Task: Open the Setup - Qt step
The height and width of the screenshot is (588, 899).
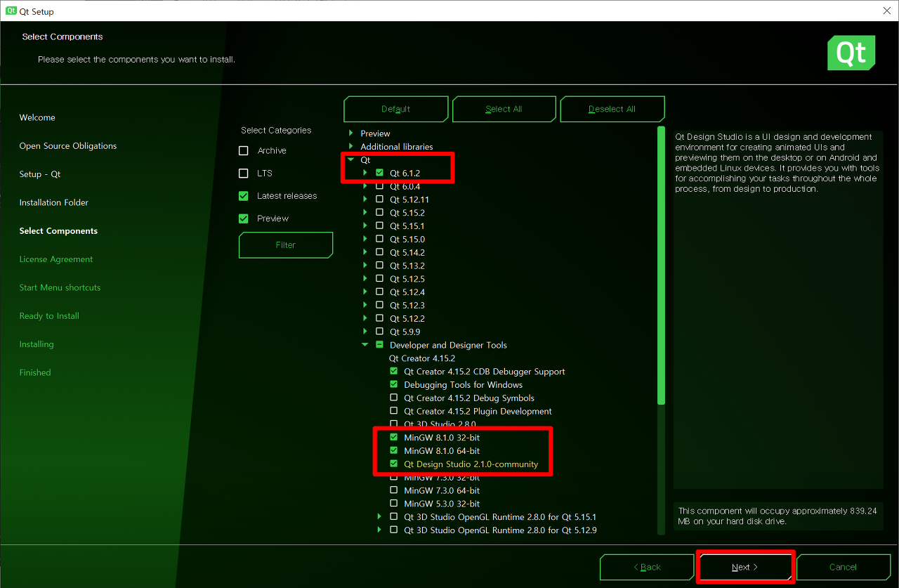Action: click(40, 174)
